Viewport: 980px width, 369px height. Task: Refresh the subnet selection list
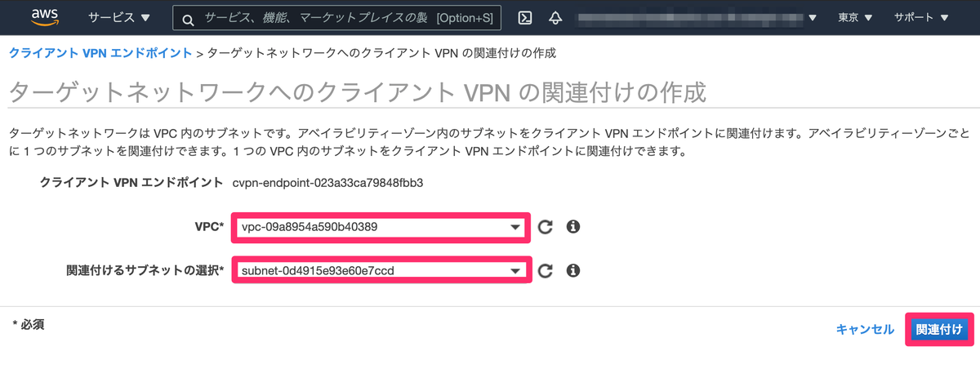(546, 270)
